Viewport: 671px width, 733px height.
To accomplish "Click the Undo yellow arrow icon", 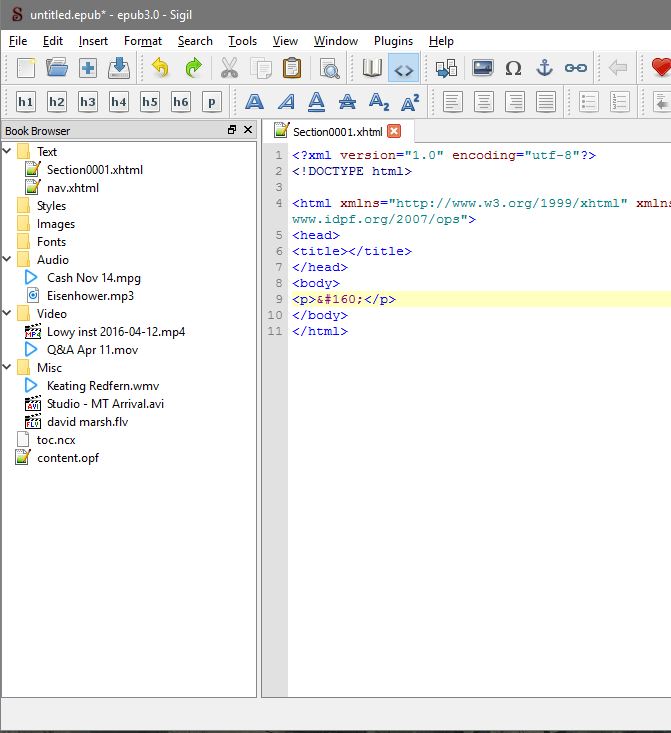I will click(161, 69).
